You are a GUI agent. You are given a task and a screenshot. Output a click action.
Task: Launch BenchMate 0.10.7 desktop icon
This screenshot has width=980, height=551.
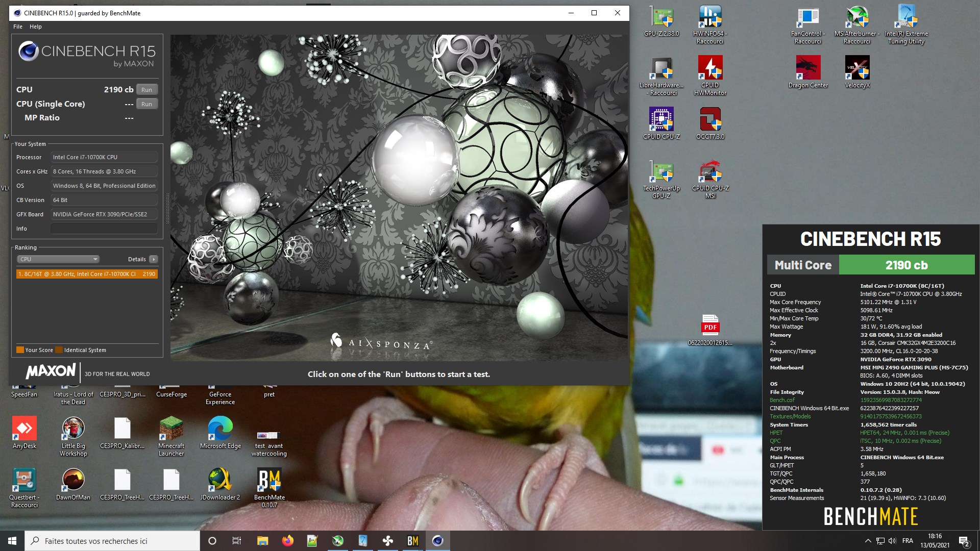pos(269,488)
